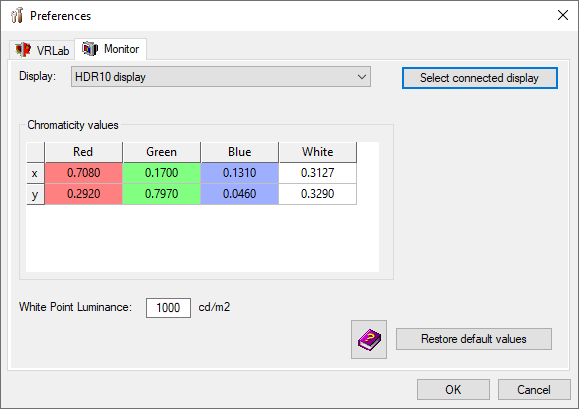Select the x row header
This screenshot has width=579, height=409.
(35, 173)
